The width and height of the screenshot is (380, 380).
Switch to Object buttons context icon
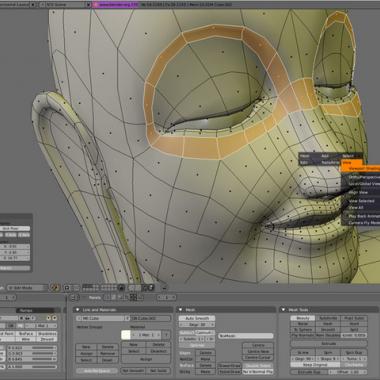pos(127,297)
